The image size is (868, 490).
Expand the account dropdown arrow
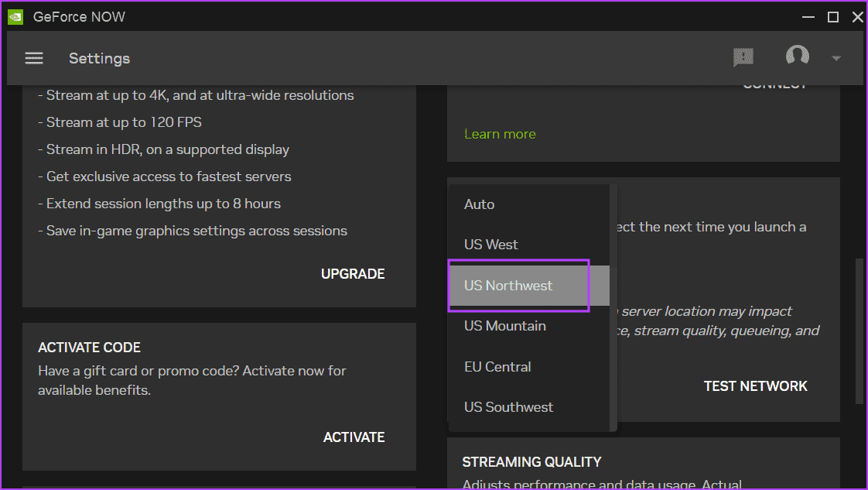click(836, 58)
